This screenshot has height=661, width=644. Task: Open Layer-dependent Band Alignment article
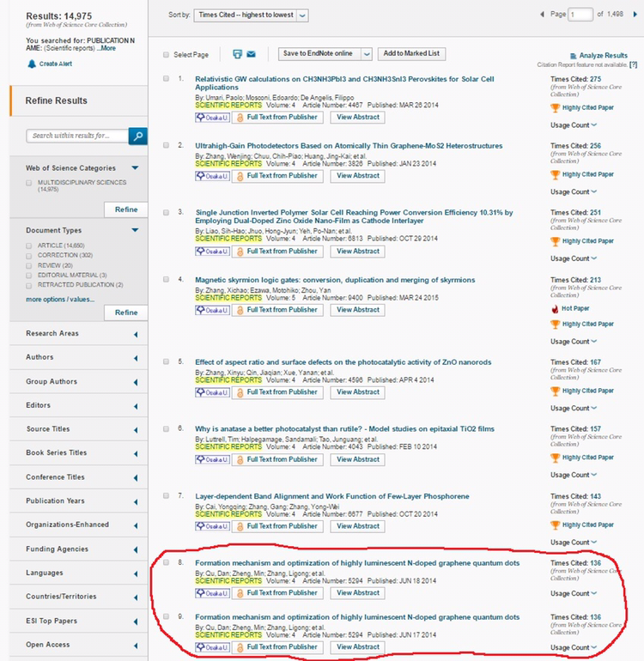coord(332,496)
